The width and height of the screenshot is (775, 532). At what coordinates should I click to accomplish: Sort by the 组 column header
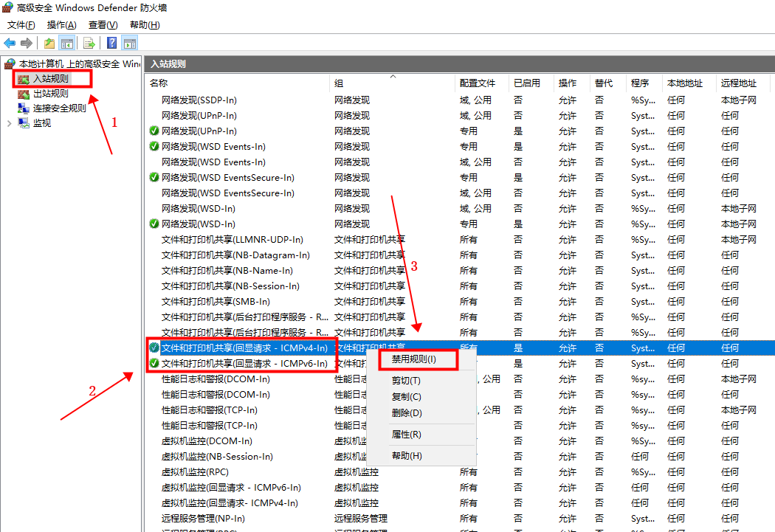click(339, 83)
